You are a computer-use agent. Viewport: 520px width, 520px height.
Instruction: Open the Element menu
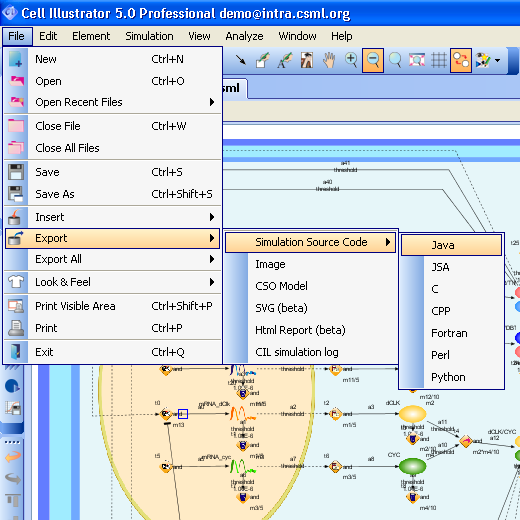[x=91, y=36]
